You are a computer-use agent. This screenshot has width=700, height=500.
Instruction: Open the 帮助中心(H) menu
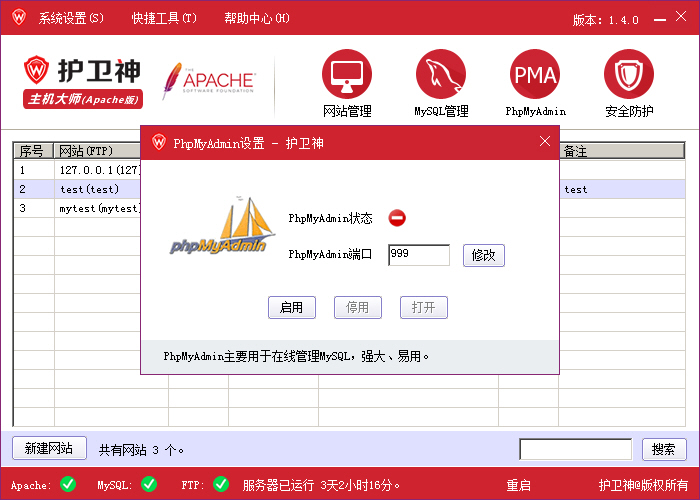(257, 18)
